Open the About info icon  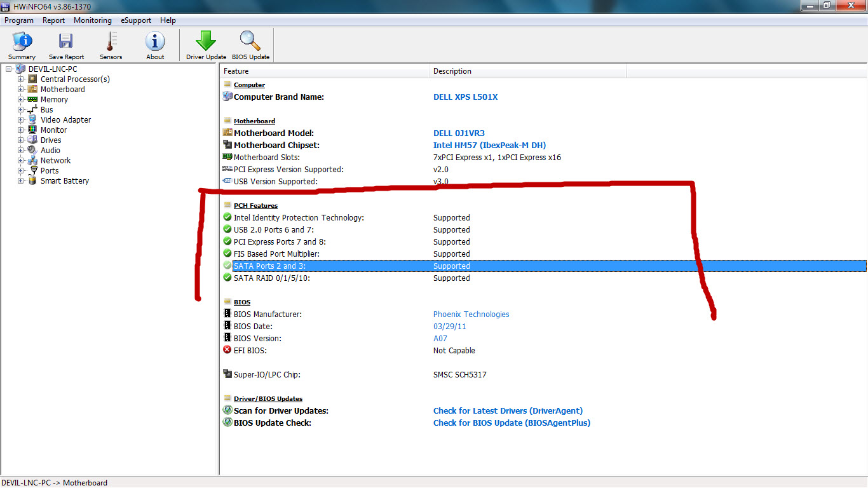(x=155, y=42)
